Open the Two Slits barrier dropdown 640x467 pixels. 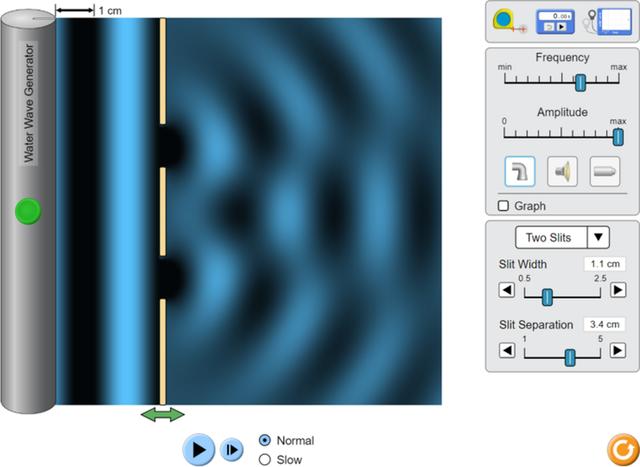[562, 237]
